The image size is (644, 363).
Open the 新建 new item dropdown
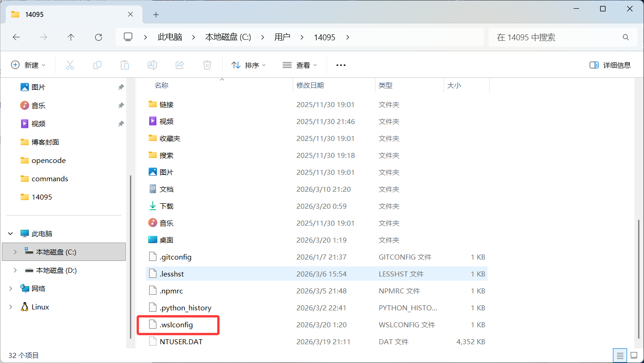pos(28,65)
